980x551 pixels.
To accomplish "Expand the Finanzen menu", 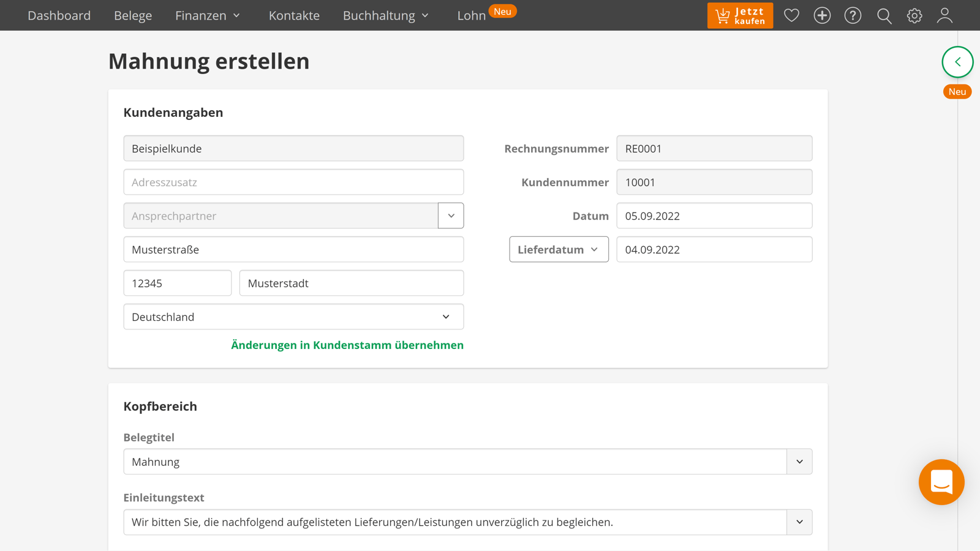I will [208, 15].
